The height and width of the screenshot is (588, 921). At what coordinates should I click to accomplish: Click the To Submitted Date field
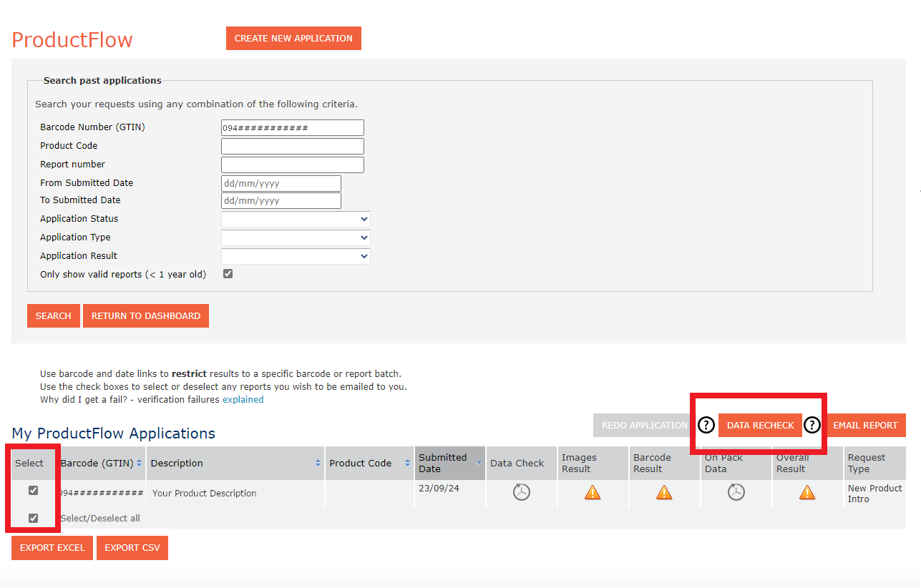(281, 201)
